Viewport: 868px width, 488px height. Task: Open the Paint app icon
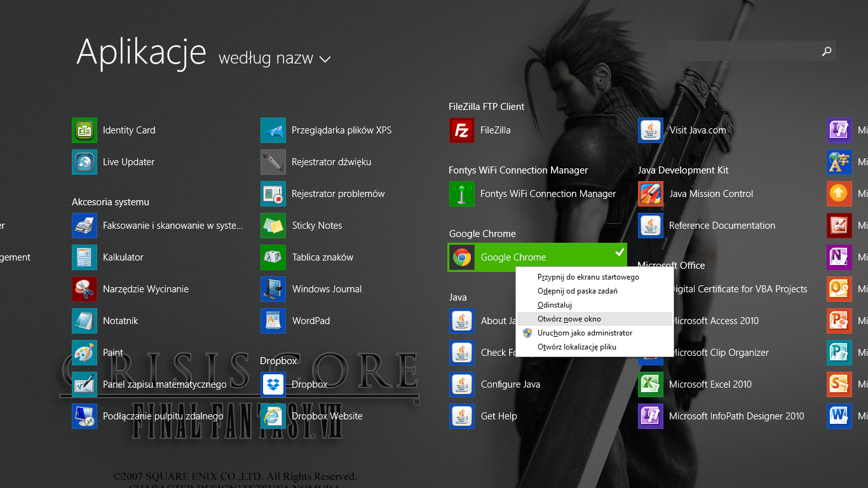(x=85, y=353)
